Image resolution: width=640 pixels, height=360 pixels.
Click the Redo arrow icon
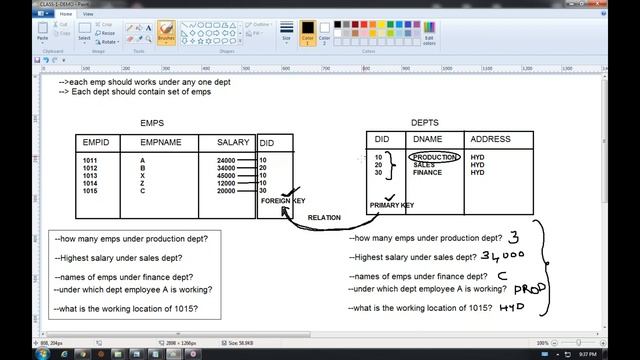pyautogui.click(x=55, y=60)
